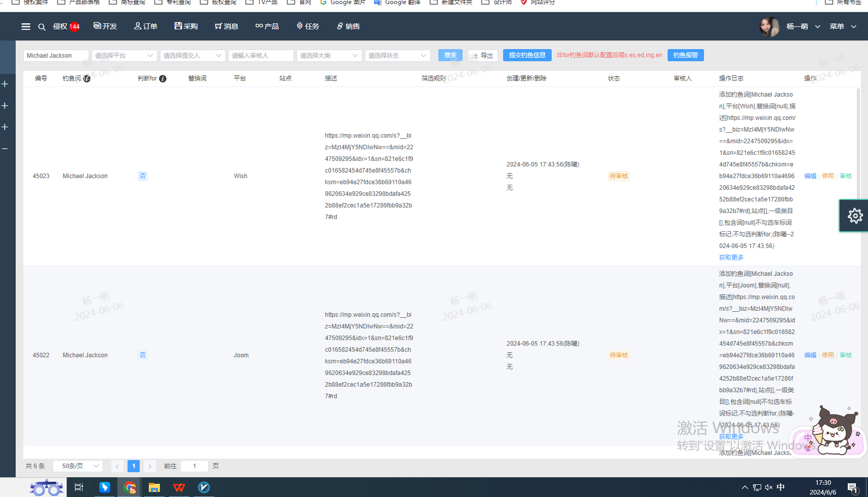Open the 请选择状态 dropdown
868x497 pixels.
397,56
